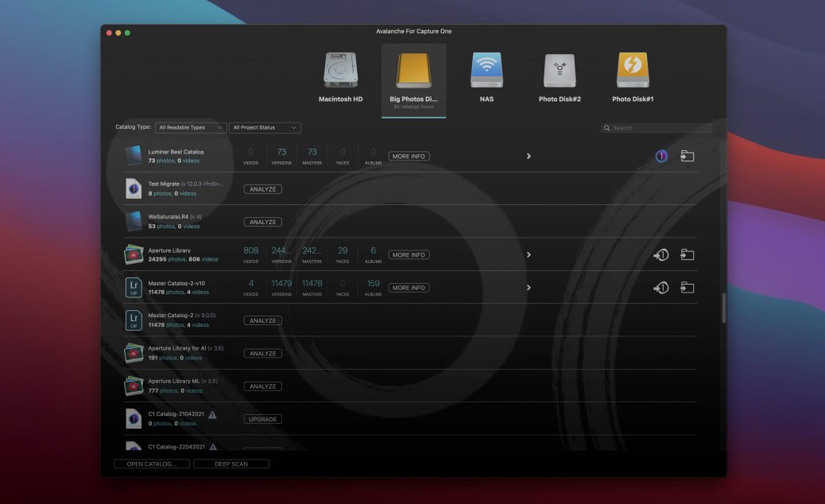This screenshot has width=825, height=504.
Task: Click the Search field
Action: [x=657, y=128]
